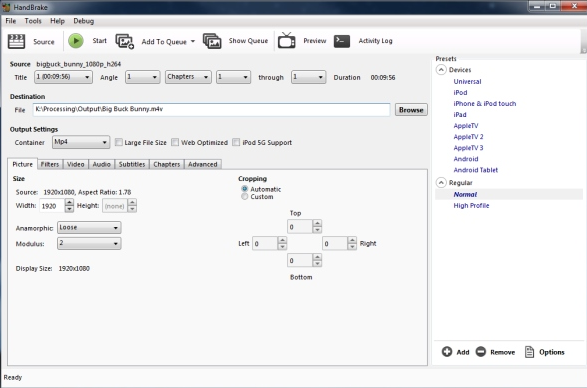The width and height of the screenshot is (587, 388).
Task: Collapse the Regular presets group
Action: tap(441, 183)
